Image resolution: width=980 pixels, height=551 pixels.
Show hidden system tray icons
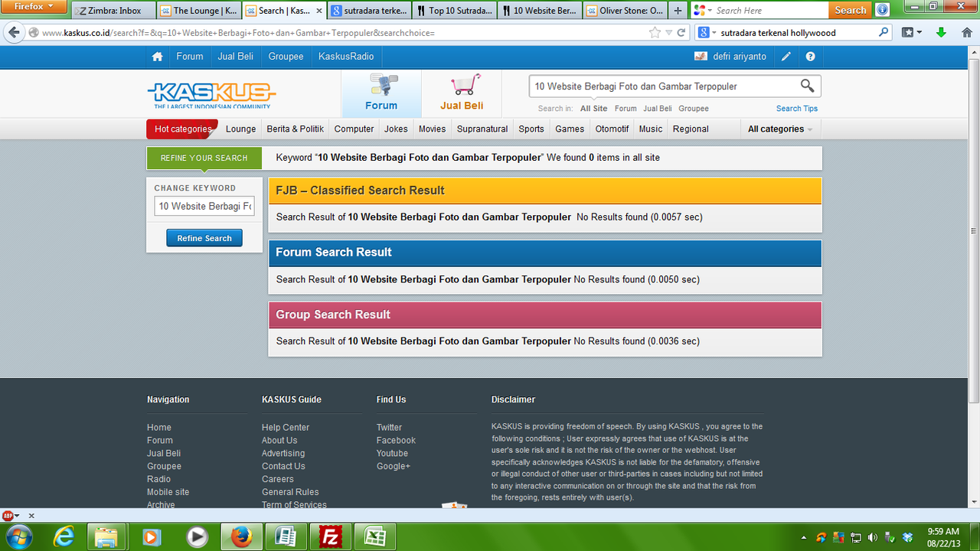coord(803,537)
